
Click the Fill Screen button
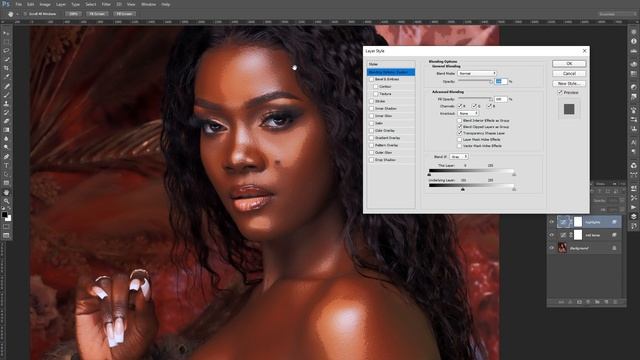pos(124,14)
